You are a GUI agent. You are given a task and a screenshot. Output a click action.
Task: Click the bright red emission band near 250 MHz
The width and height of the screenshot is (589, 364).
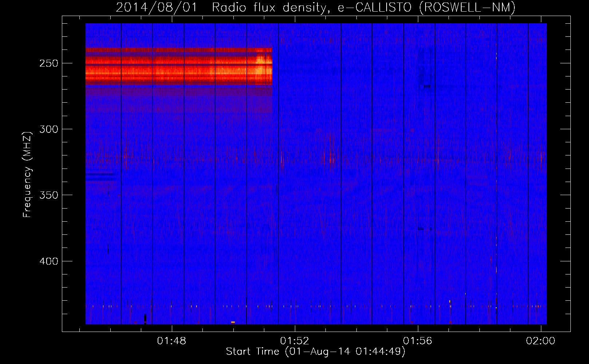pos(179,66)
